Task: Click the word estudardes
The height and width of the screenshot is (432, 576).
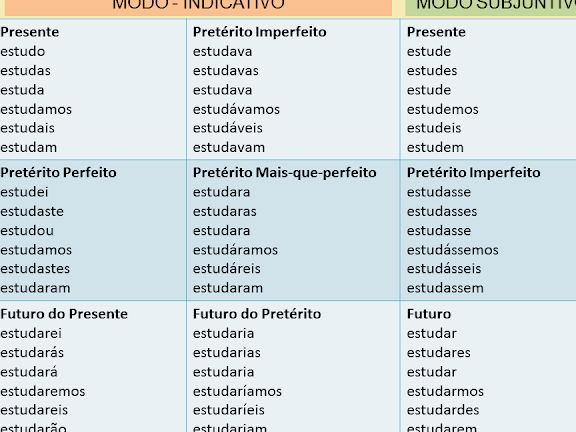Action: tap(443, 410)
